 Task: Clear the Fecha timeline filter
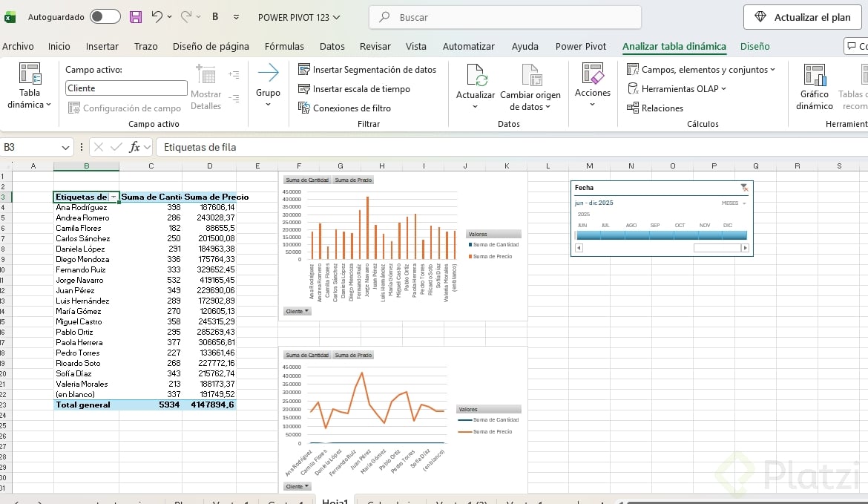point(744,188)
